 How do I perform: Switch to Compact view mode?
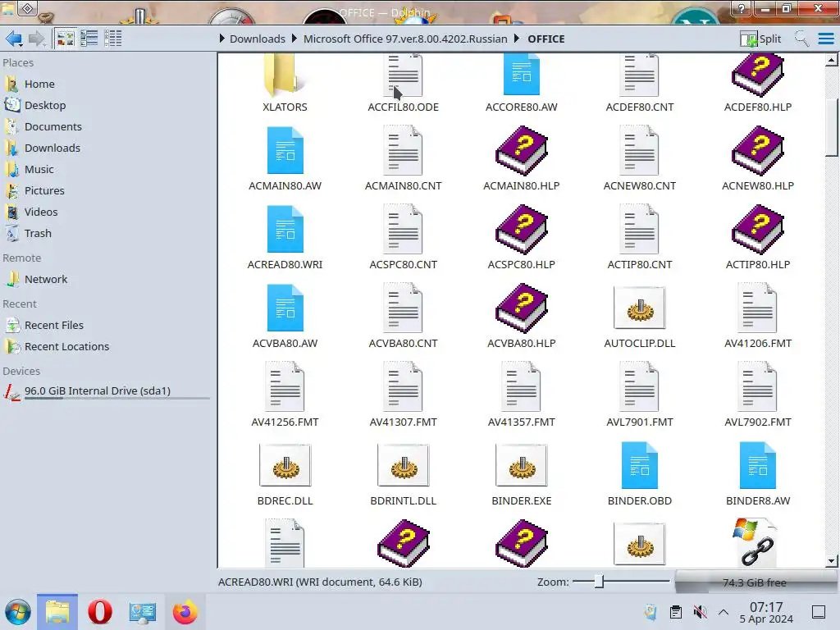pos(89,39)
